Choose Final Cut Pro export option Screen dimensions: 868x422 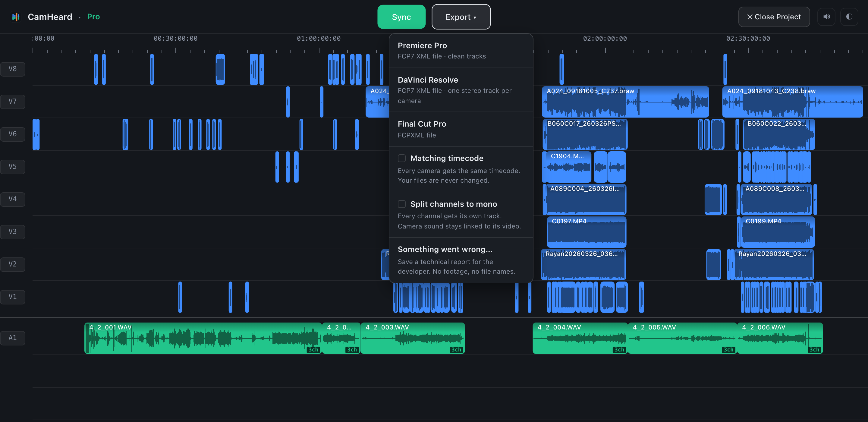pyautogui.click(x=461, y=129)
